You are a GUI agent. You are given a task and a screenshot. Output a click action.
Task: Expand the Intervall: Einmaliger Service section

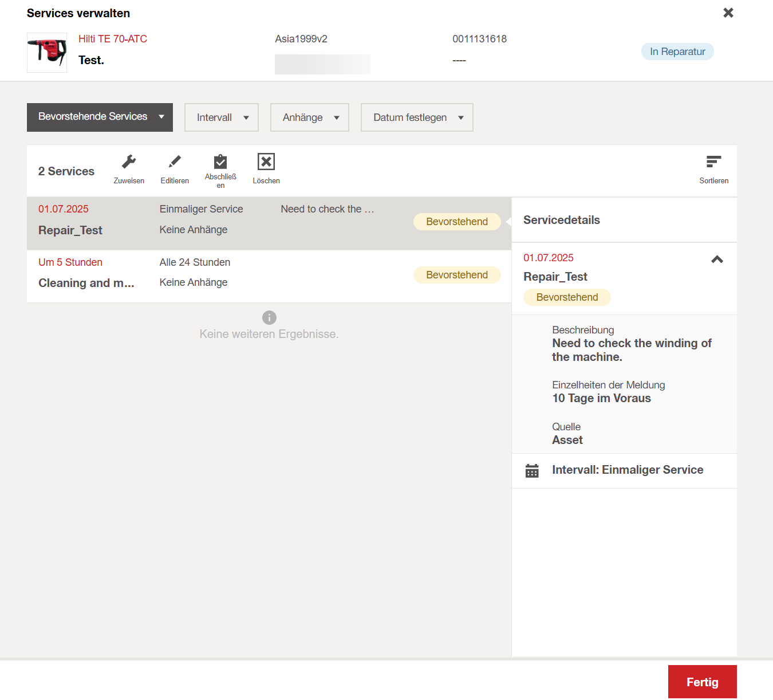point(628,470)
